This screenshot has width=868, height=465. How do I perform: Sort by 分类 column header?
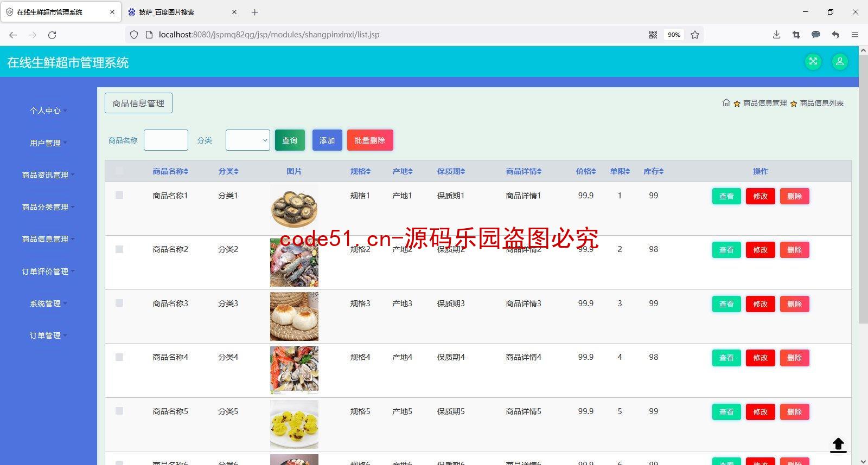pos(228,171)
